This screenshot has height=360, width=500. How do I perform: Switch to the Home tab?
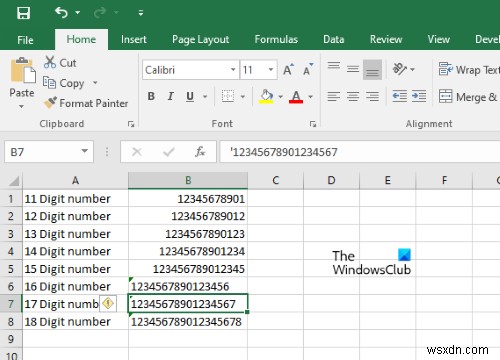coord(81,39)
